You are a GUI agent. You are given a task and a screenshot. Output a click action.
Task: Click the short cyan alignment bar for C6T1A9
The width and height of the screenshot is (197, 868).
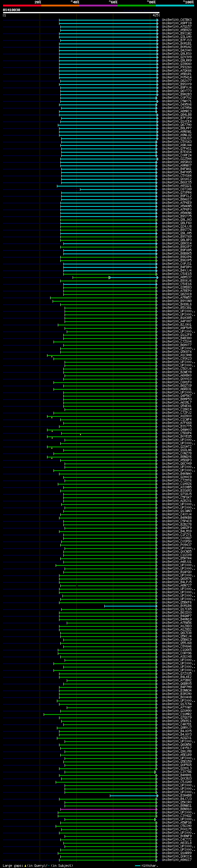click(x=119, y=189)
